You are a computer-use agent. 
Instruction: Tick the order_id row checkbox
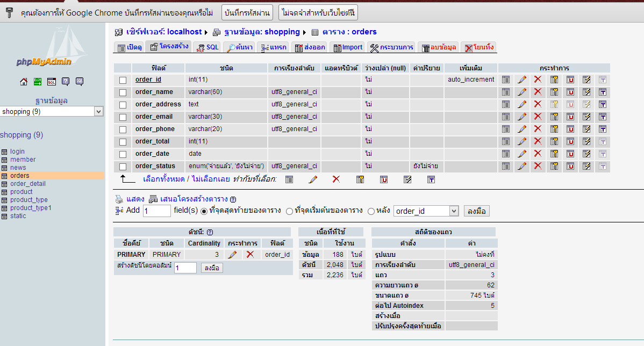pyautogui.click(x=123, y=80)
